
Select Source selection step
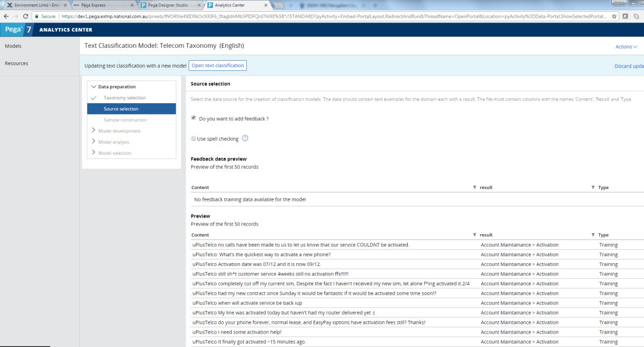(x=131, y=109)
